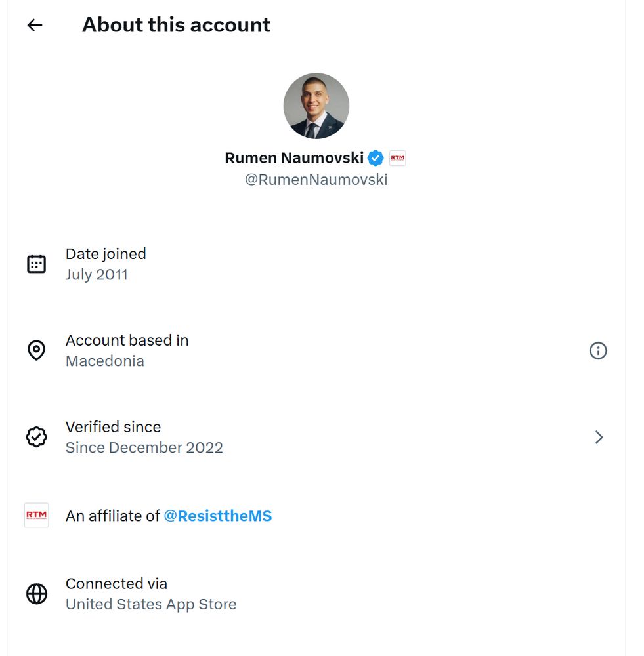Select the Verified since row label
Screen dimensions: 644x656
(113, 427)
